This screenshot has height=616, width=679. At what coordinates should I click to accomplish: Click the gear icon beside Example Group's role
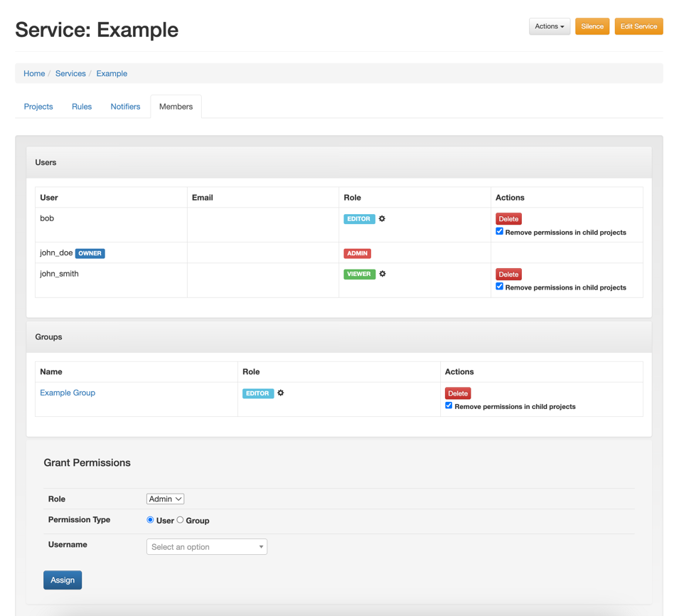pos(281,393)
